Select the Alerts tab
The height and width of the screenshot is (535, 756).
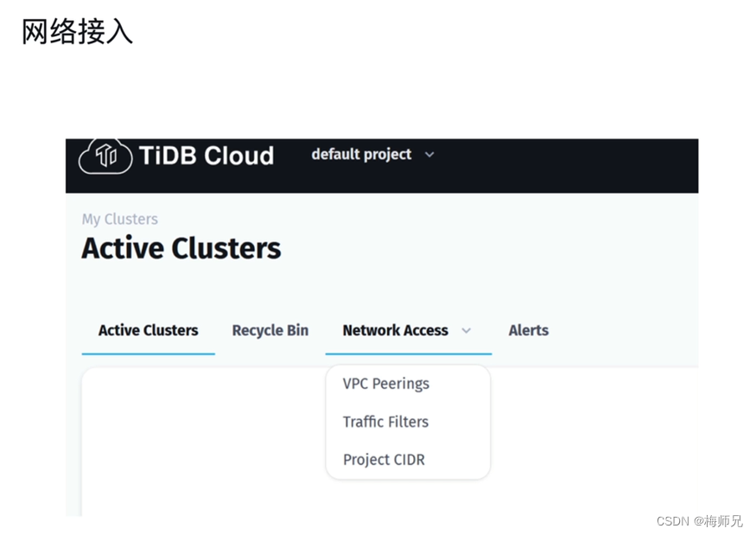528,330
